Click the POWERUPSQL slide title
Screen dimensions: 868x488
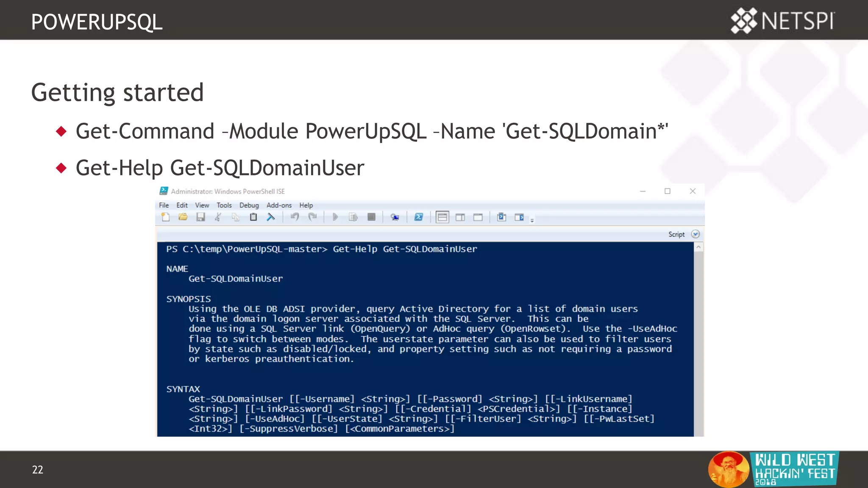coord(97,22)
